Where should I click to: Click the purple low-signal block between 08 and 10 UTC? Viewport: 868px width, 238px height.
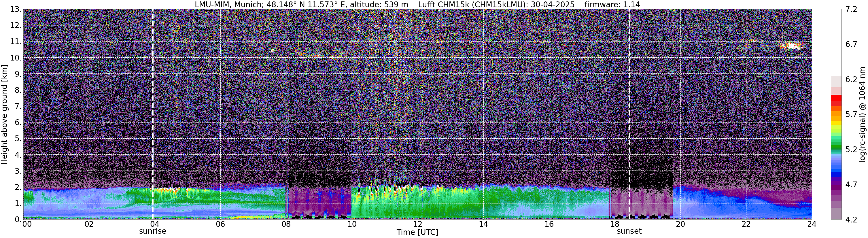tap(319, 202)
